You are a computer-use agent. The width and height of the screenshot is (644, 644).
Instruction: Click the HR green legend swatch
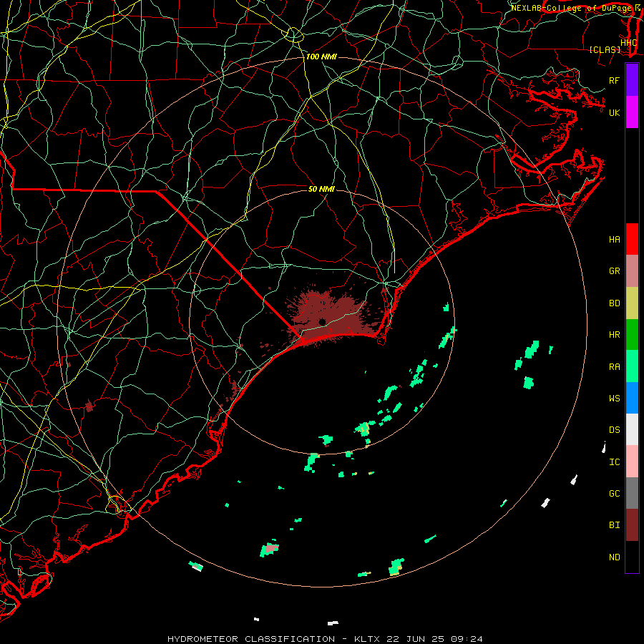pos(632,335)
